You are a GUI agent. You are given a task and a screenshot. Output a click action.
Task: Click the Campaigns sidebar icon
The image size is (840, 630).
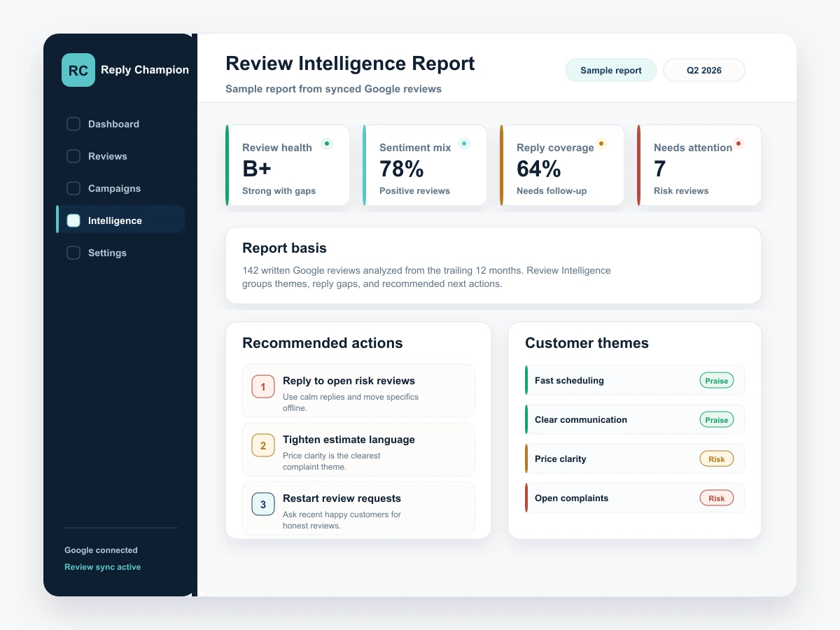tap(73, 188)
